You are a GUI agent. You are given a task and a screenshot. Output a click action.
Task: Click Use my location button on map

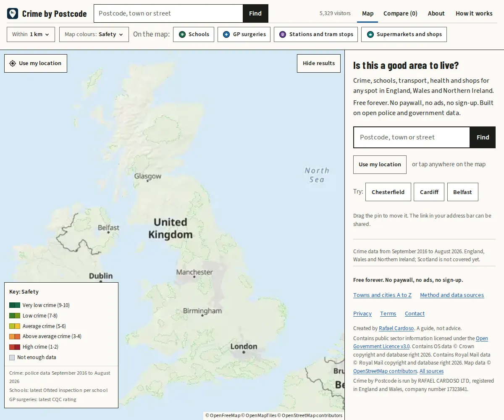coord(36,63)
